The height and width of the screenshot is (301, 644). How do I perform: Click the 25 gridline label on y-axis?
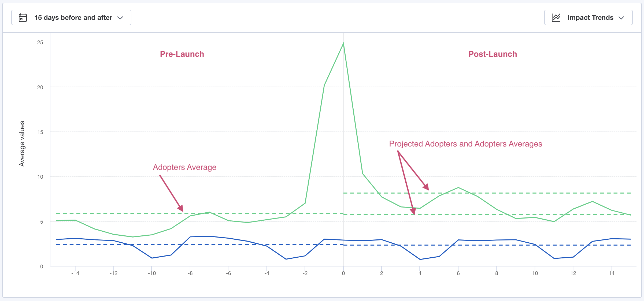click(x=40, y=42)
